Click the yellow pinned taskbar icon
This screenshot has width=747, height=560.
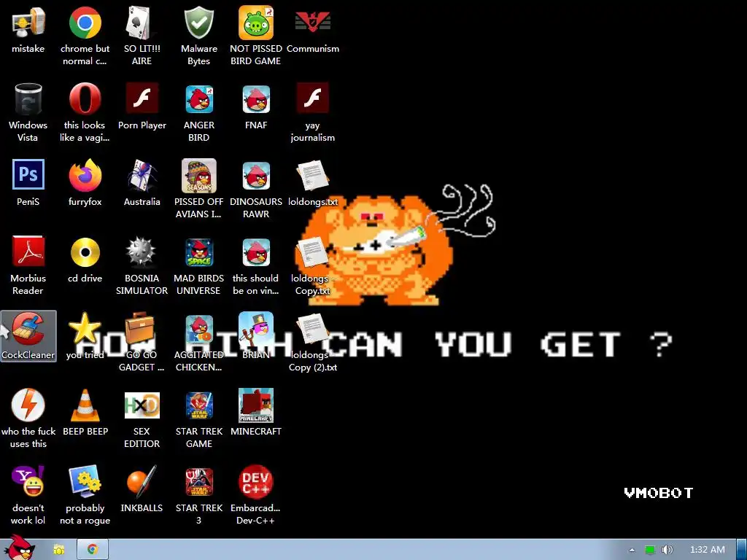pyautogui.click(x=58, y=550)
